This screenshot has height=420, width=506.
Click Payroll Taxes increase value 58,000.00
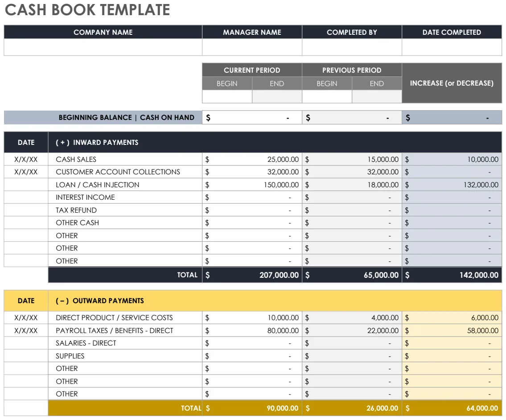pyautogui.click(x=483, y=330)
